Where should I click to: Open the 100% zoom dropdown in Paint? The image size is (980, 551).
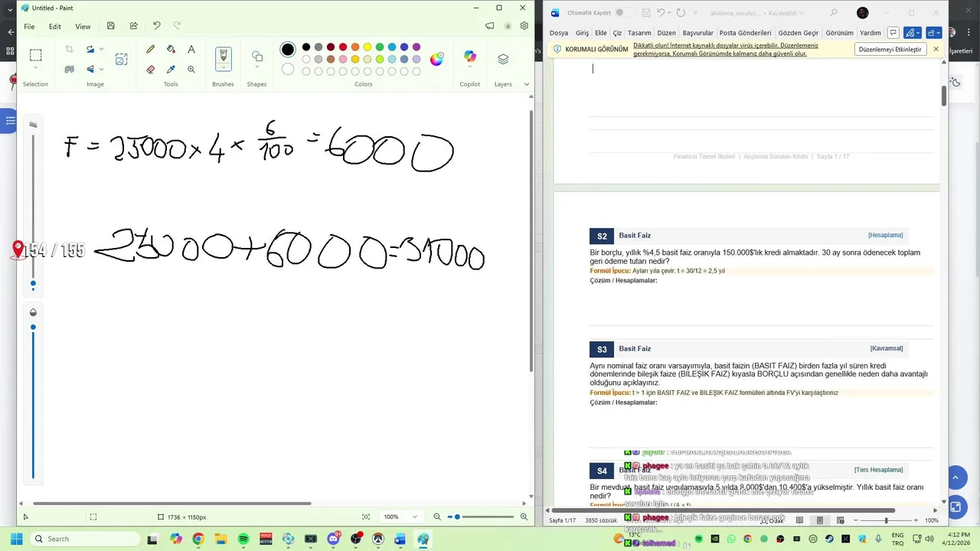[x=401, y=517]
